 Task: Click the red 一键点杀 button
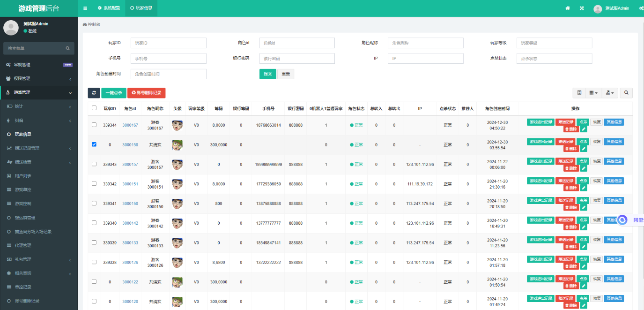coord(113,92)
